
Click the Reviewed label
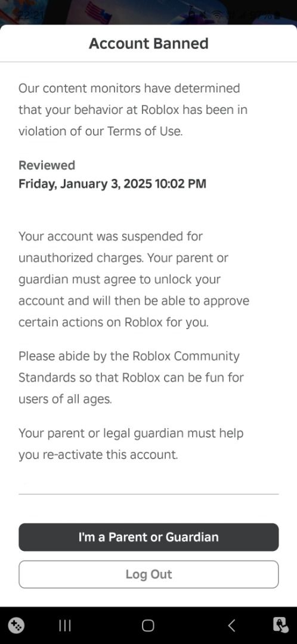pos(47,165)
